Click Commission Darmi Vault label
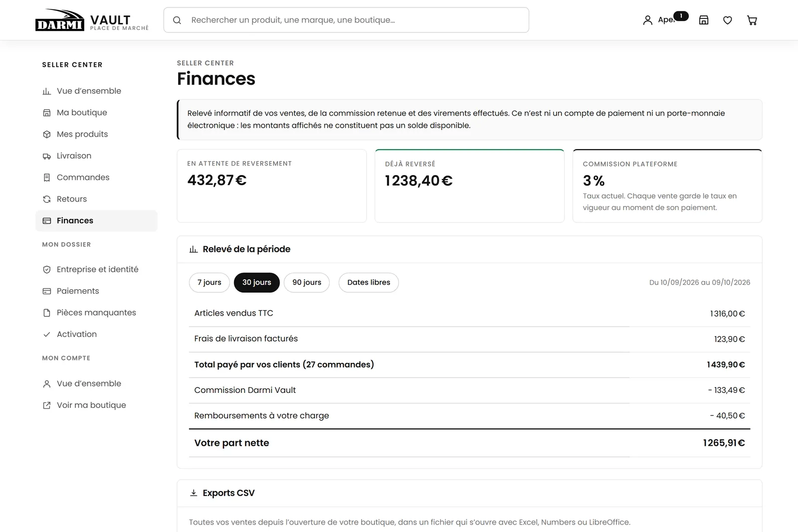 pyautogui.click(x=245, y=390)
